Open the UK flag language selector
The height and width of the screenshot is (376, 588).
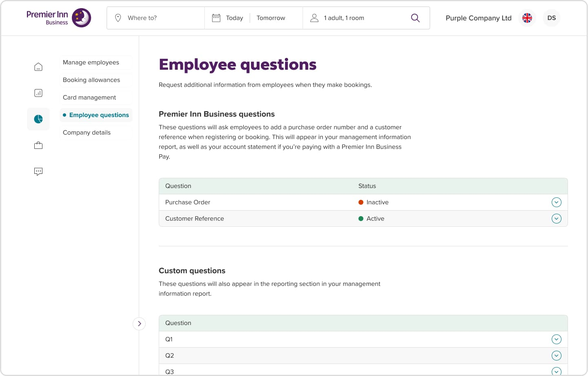pos(527,18)
